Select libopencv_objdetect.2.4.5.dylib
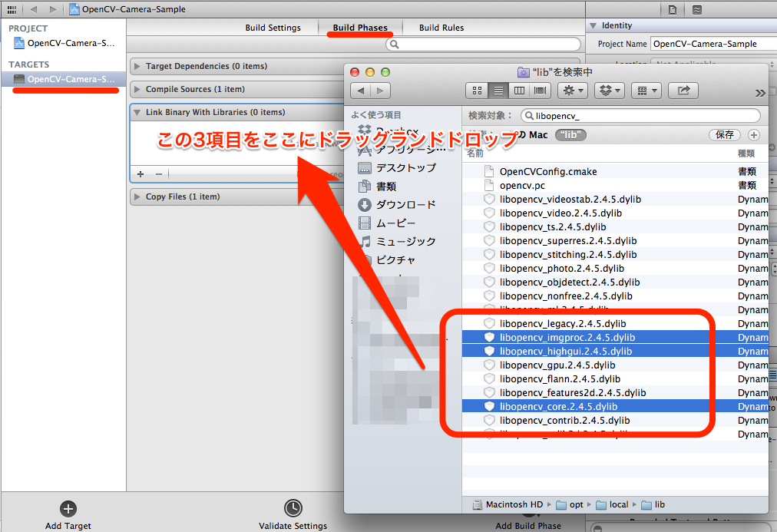 615,283
